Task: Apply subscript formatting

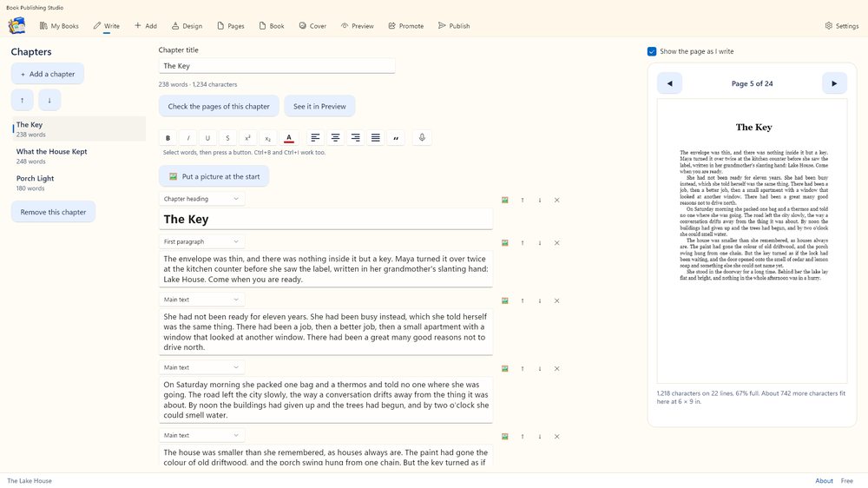Action: click(267, 138)
